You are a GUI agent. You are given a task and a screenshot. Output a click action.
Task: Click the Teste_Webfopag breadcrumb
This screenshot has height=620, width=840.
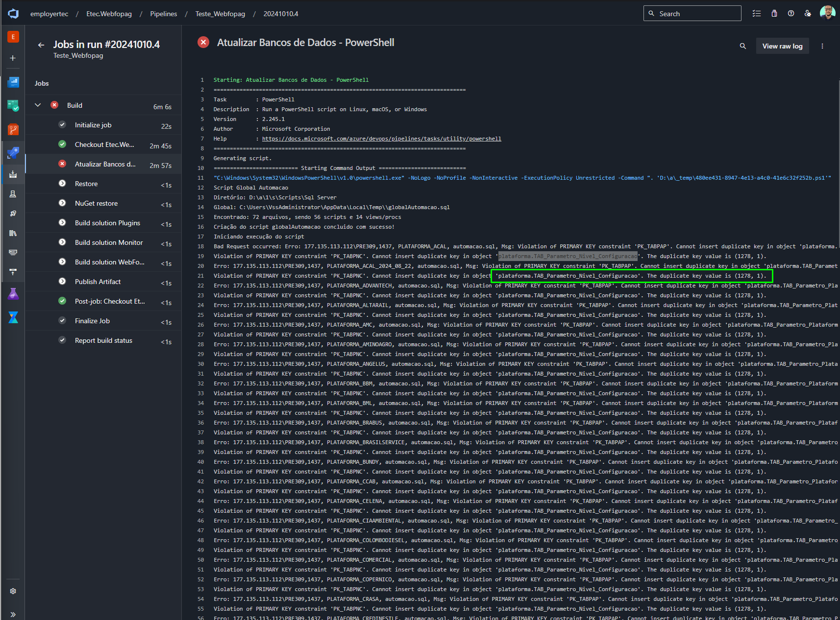[x=220, y=14]
